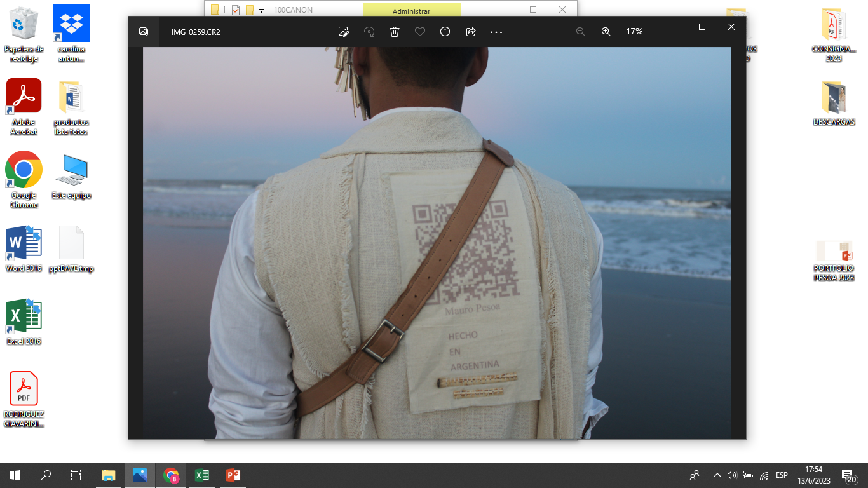Launch Word 2016 desktop shortcut
868x488 pixels.
coord(24,249)
